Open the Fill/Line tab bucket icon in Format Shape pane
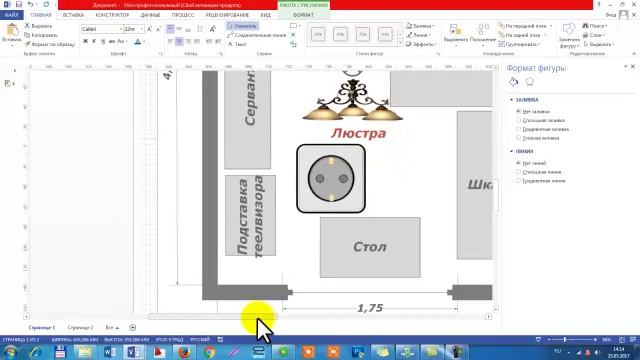Screen dimensions: 640x360 click(x=513, y=82)
